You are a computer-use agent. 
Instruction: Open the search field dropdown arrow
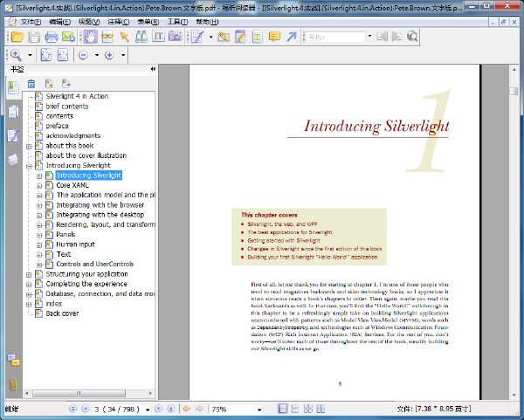[369, 37]
